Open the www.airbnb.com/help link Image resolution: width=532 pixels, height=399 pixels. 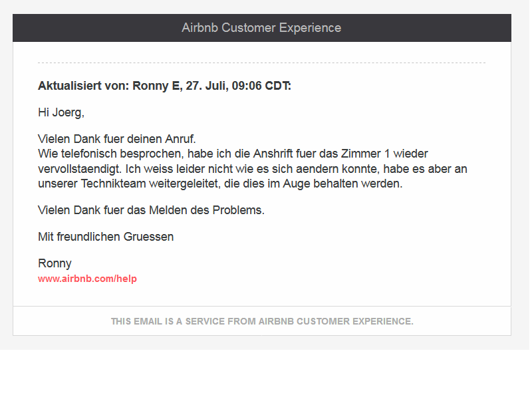point(87,279)
